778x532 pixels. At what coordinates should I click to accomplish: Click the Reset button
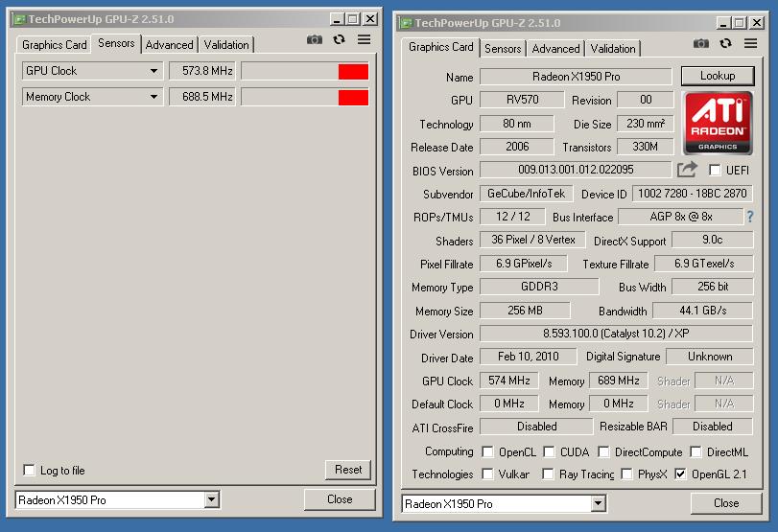[348, 470]
